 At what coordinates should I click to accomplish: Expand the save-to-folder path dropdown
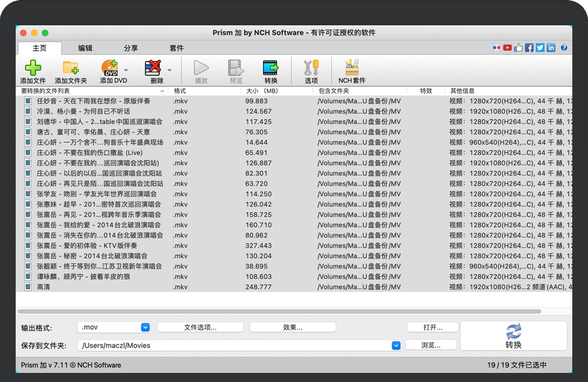(x=396, y=345)
